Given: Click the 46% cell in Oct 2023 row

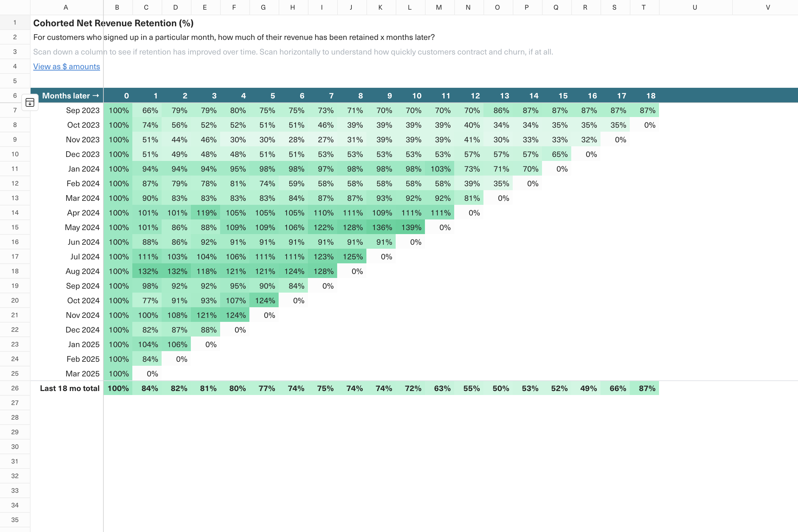Looking at the screenshot, I should point(323,125).
